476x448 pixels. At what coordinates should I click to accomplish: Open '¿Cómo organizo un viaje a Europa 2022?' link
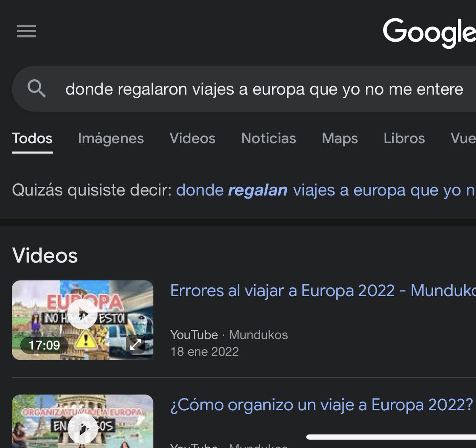322,405
